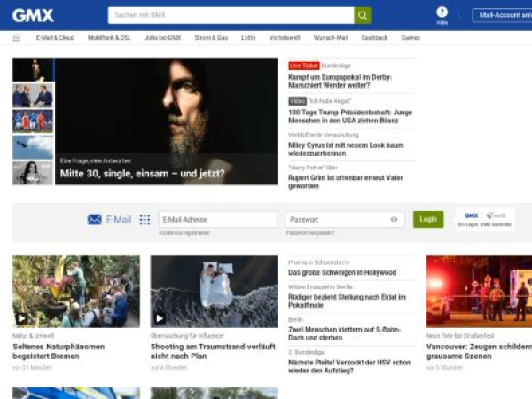Open Jobs bei GMX menu item
Viewport: 532px width, 399px height.
pos(163,37)
